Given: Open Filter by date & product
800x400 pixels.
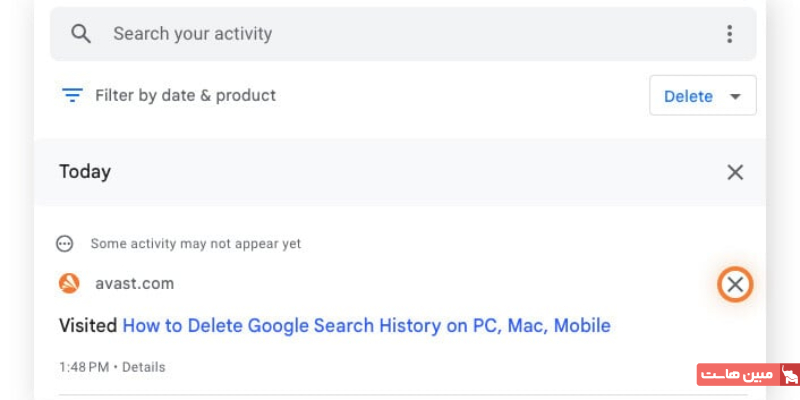Looking at the screenshot, I should (x=185, y=96).
